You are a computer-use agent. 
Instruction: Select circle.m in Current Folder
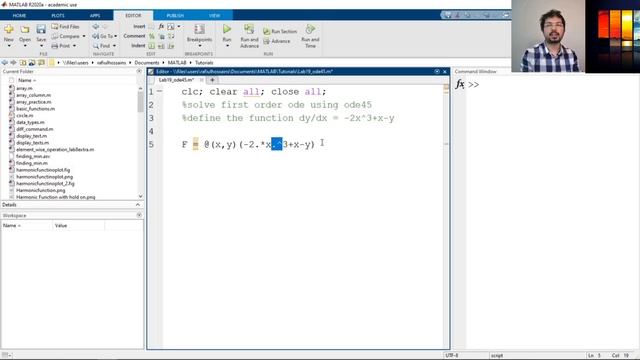tap(25, 116)
